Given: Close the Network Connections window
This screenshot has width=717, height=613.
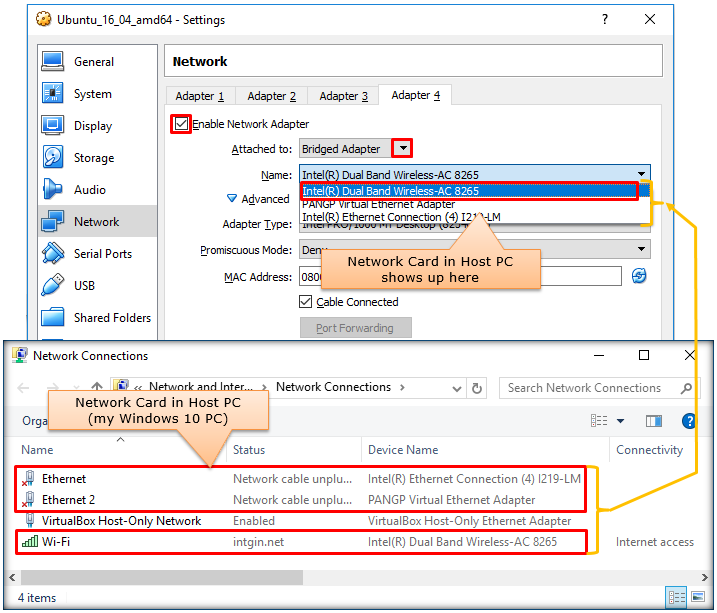Looking at the screenshot, I should [690, 355].
